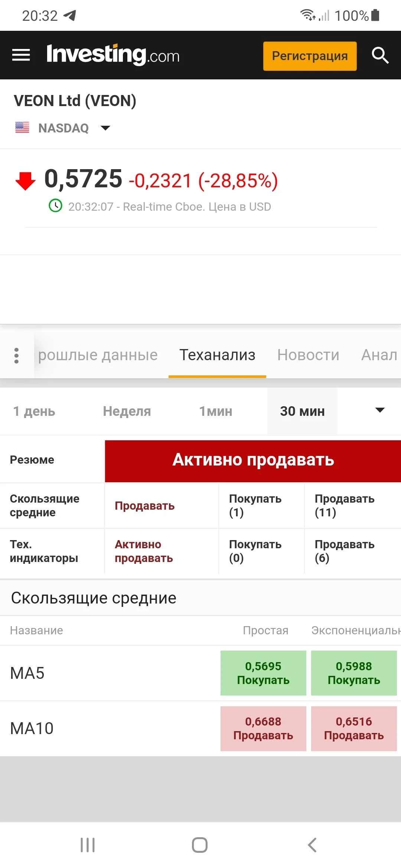
Task: Tap the red down arrow price indicator
Action: coord(25,181)
